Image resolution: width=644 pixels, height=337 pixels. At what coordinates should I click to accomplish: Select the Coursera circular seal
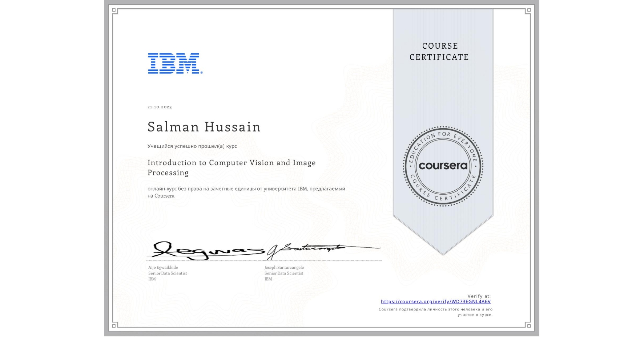[443, 167]
